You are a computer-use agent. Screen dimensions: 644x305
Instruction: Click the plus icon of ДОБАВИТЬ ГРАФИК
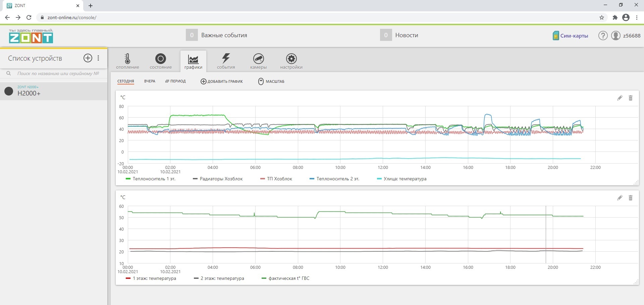tap(203, 81)
